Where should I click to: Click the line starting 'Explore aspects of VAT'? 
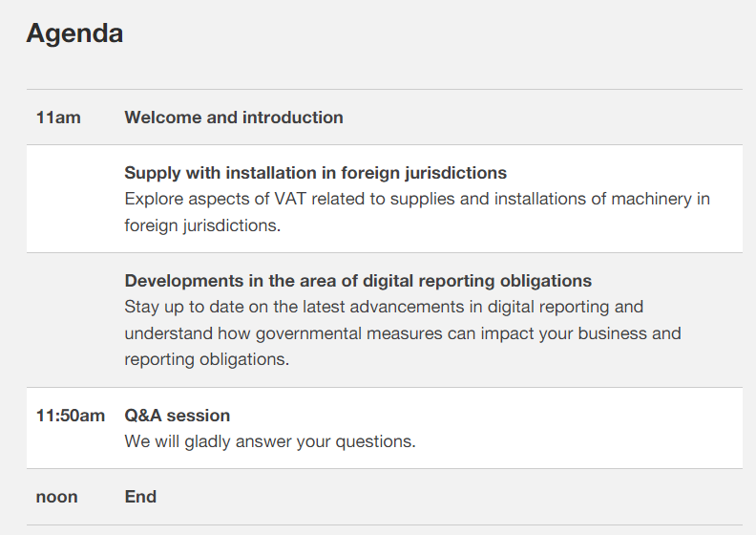coord(416,199)
